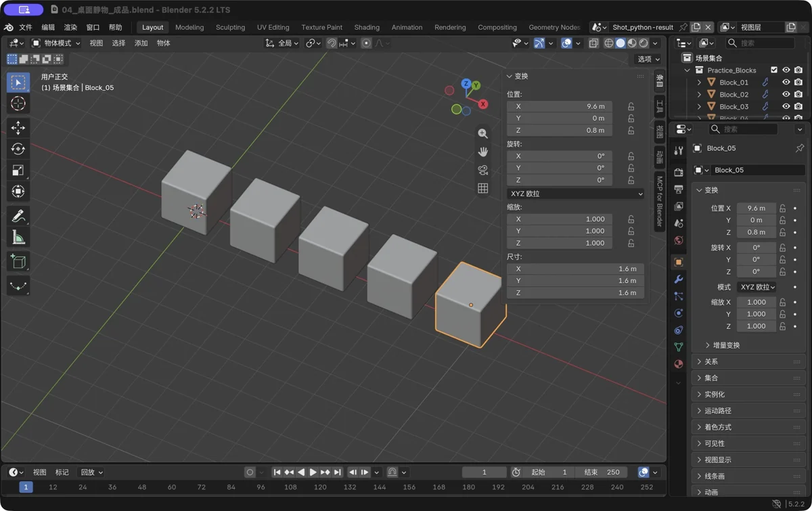Screen dimensions: 812x511
Task: Activate the Measure tool
Action: tap(18, 238)
